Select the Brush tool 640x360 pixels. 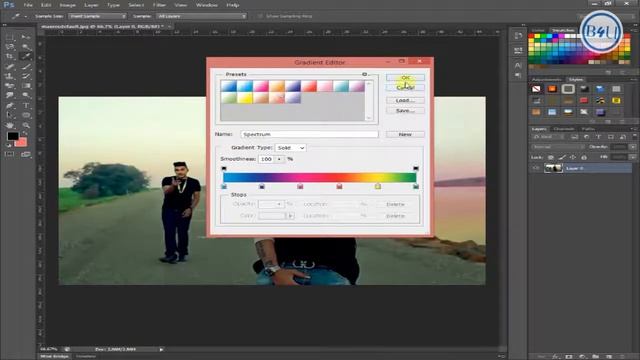26,67
